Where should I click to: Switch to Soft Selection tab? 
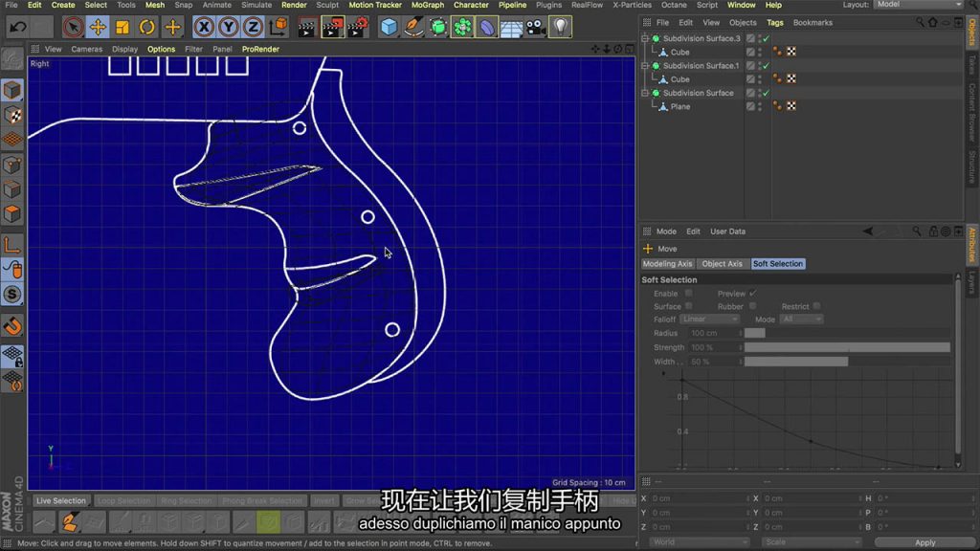point(777,264)
